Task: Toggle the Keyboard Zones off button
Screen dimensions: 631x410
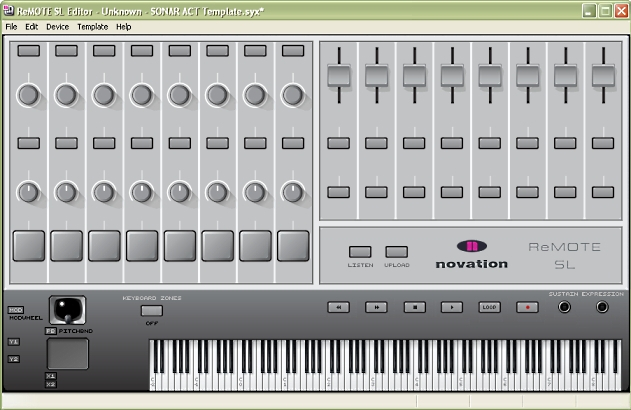Action: [152, 310]
